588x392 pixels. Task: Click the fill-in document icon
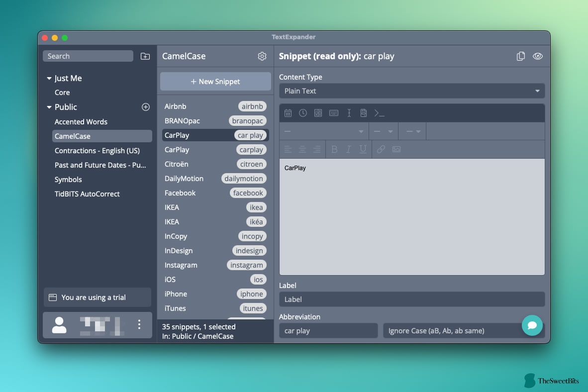click(363, 113)
